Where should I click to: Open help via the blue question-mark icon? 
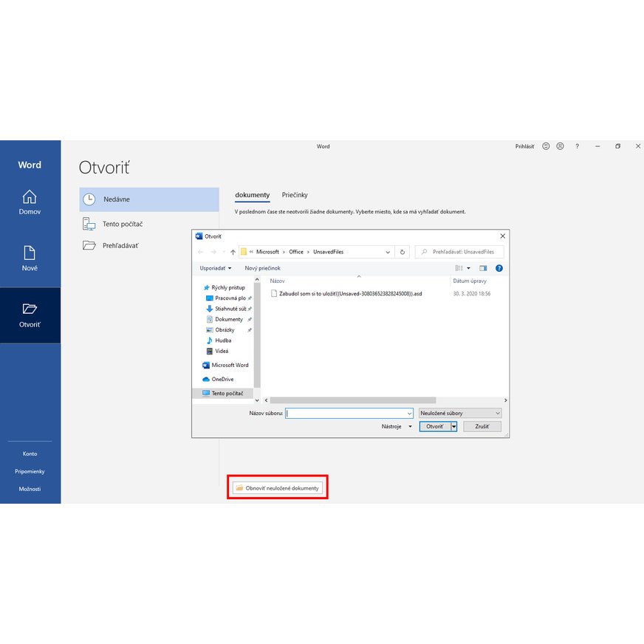click(x=499, y=268)
